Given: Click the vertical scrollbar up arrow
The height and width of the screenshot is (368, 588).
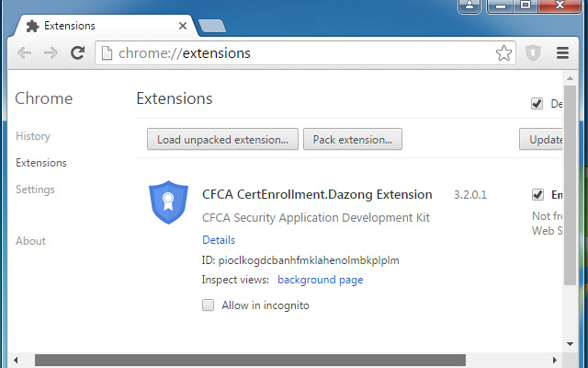Looking at the screenshot, I should [x=570, y=78].
